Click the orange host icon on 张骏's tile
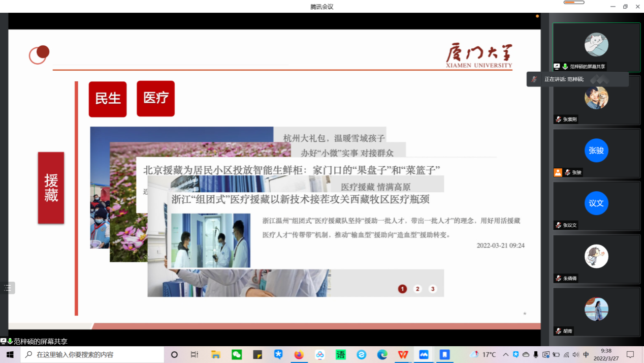Image resolution: width=644 pixels, height=363 pixels. tap(558, 172)
